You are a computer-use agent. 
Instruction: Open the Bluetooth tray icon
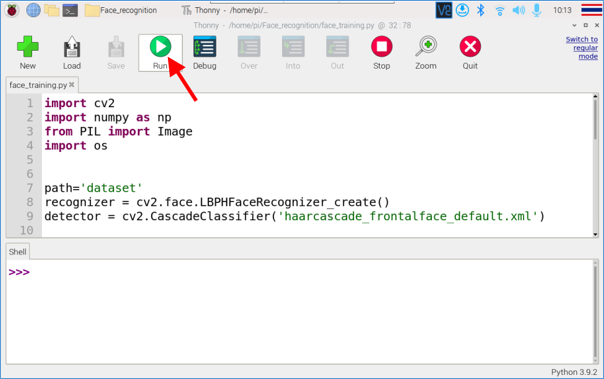[x=480, y=10]
